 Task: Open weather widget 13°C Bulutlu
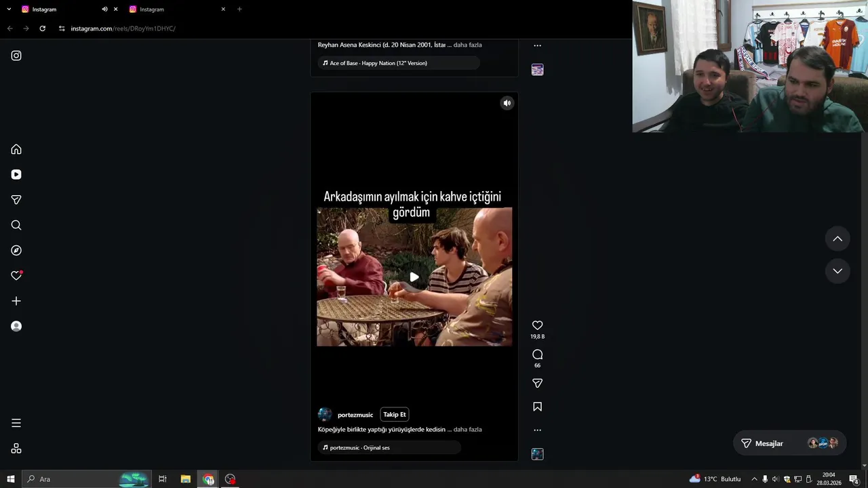coord(715,479)
